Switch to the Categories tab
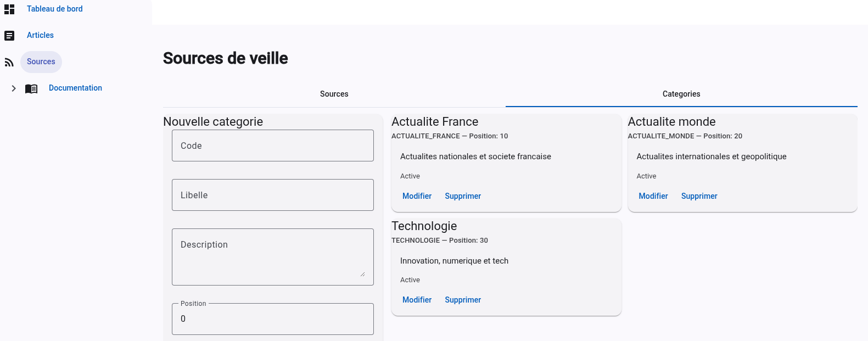This screenshot has height=341, width=868. click(x=681, y=94)
